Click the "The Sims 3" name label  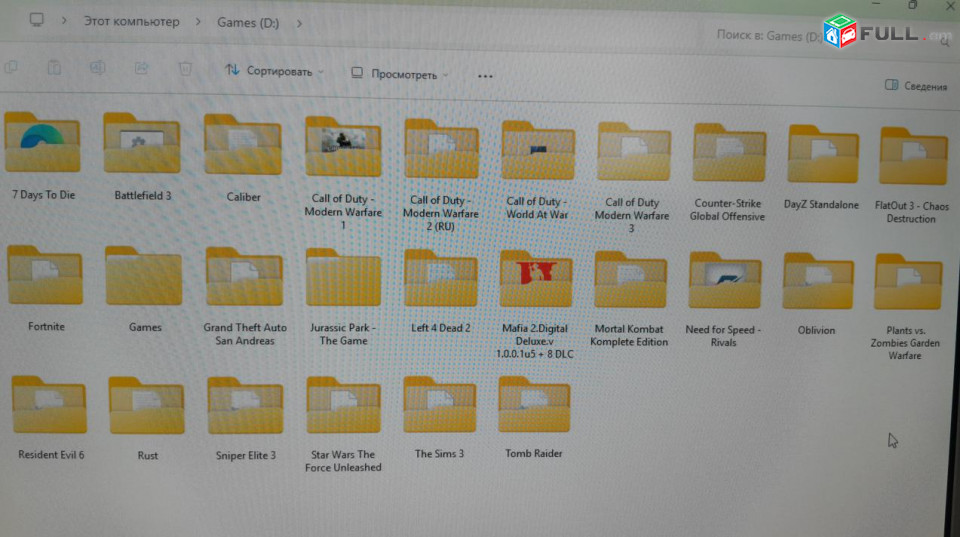click(x=439, y=454)
